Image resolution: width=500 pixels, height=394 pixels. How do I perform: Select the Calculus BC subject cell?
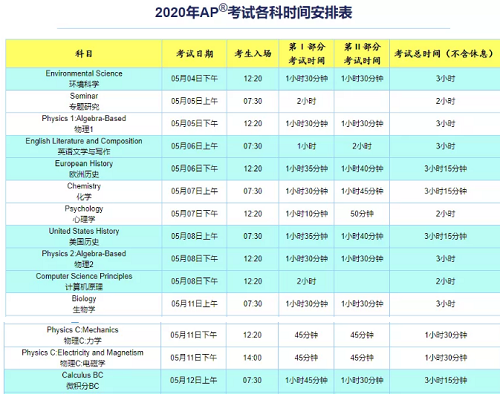82,380
